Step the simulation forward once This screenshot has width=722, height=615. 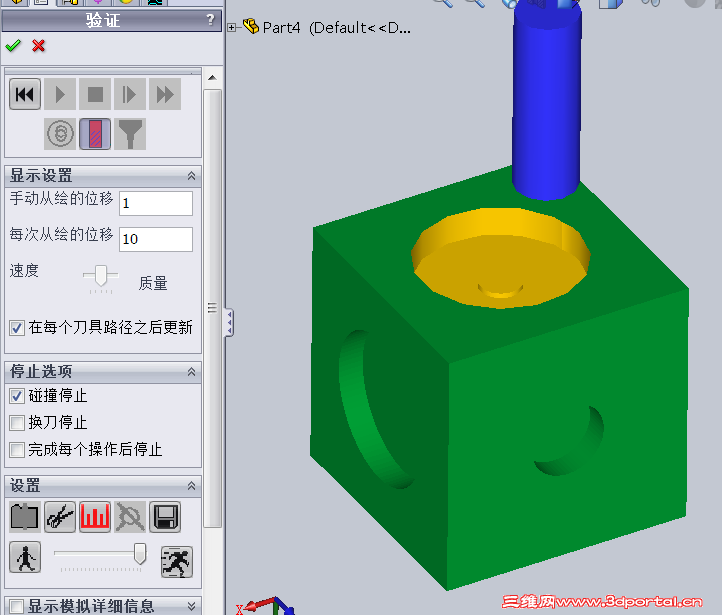tap(130, 94)
